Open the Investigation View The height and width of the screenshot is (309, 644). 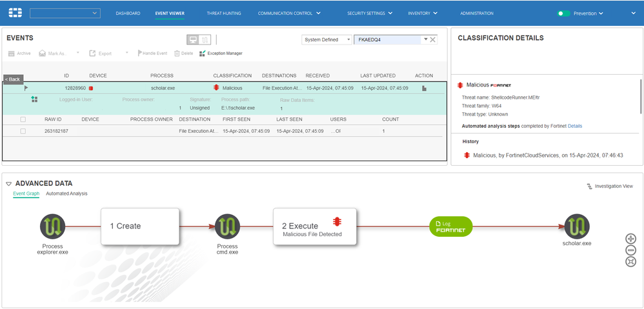click(x=610, y=186)
